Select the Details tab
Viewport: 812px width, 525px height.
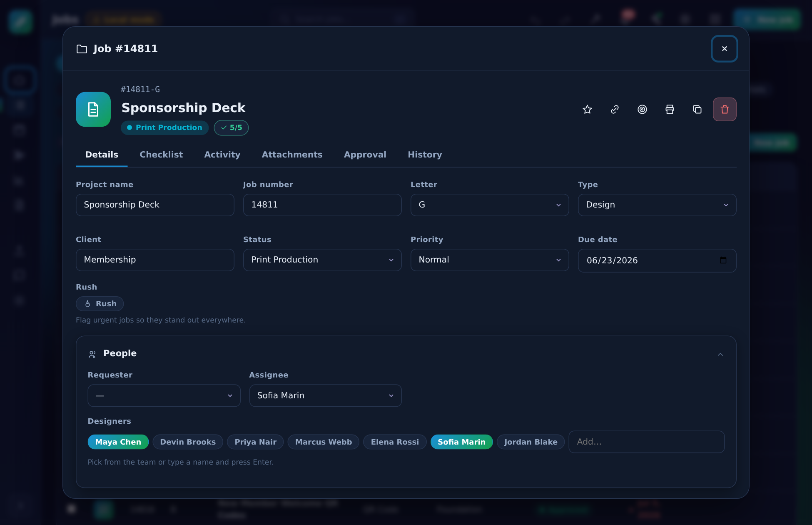102,155
